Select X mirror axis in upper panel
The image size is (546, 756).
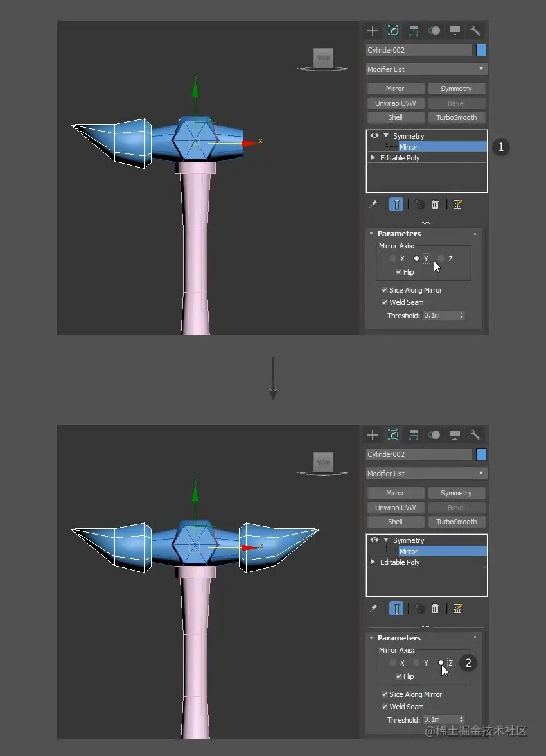point(392,259)
